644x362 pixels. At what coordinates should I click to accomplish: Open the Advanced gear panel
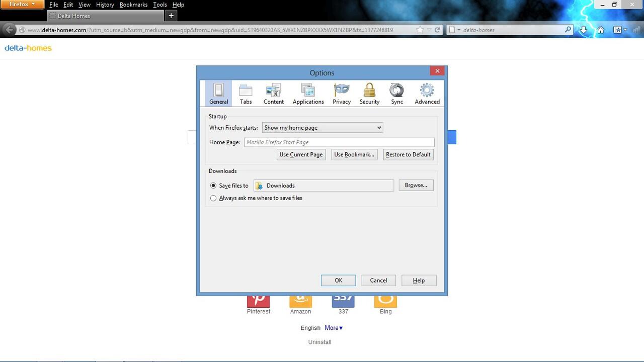[x=427, y=94]
